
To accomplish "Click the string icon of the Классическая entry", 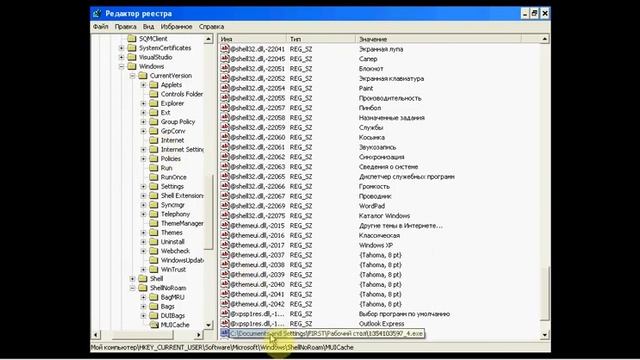I will click(x=224, y=235).
